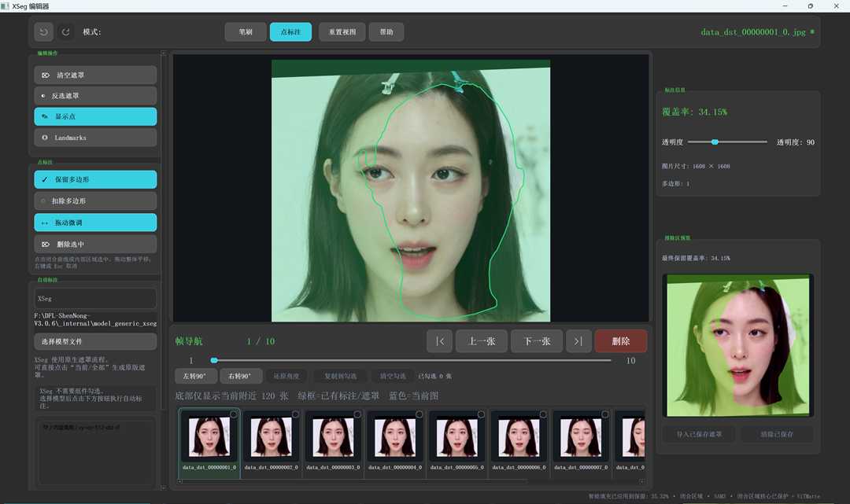Click the left panel vertical scrollbar

pyautogui.click(x=164, y=270)
